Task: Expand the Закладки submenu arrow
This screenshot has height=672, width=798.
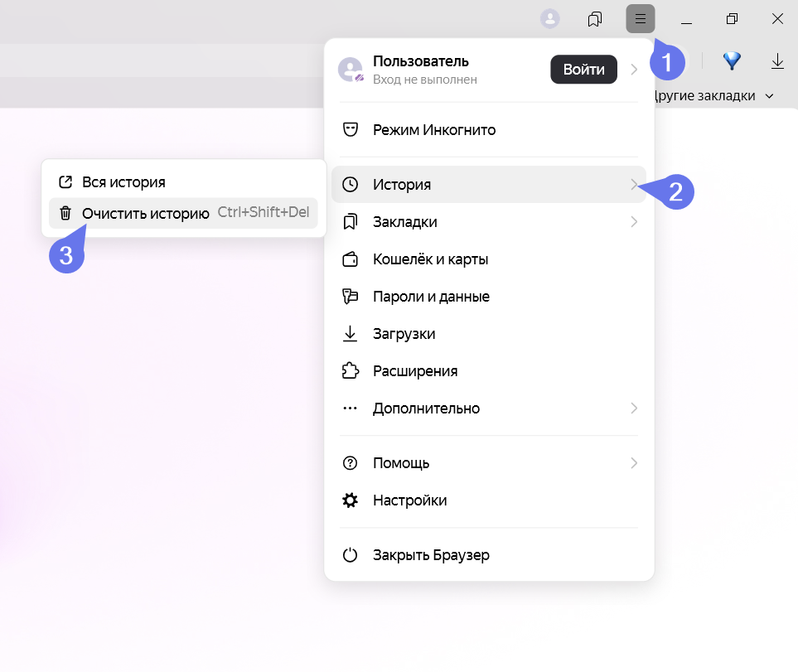Action: pyautogui.click(x=634, y=222)
